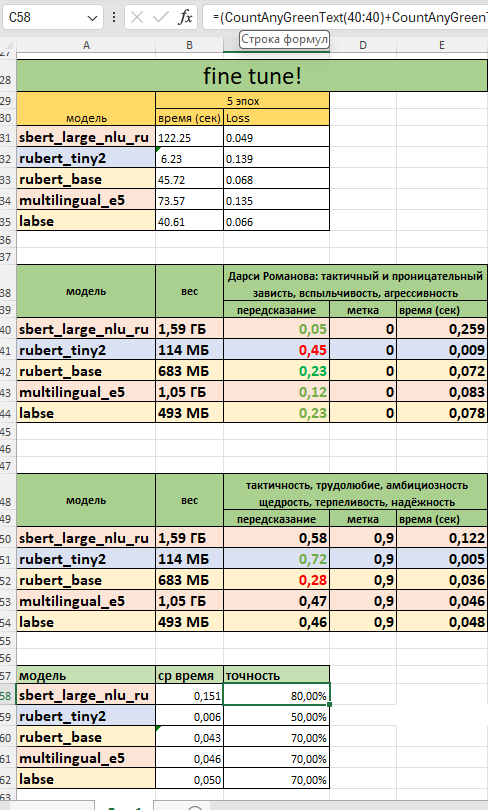Select column A header
This screenshot has width=488, height=810.
[86, 45]
